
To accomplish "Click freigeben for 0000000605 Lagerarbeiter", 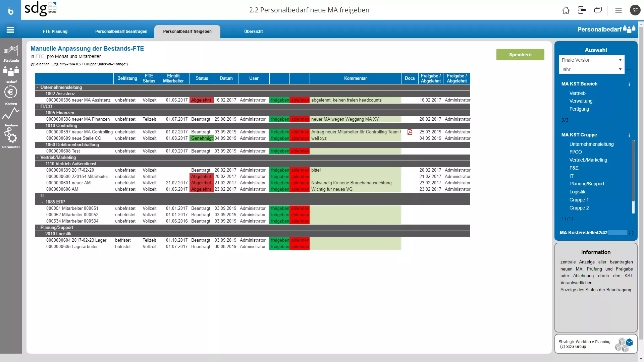I will pyautogui.click(x=279, y=247).
